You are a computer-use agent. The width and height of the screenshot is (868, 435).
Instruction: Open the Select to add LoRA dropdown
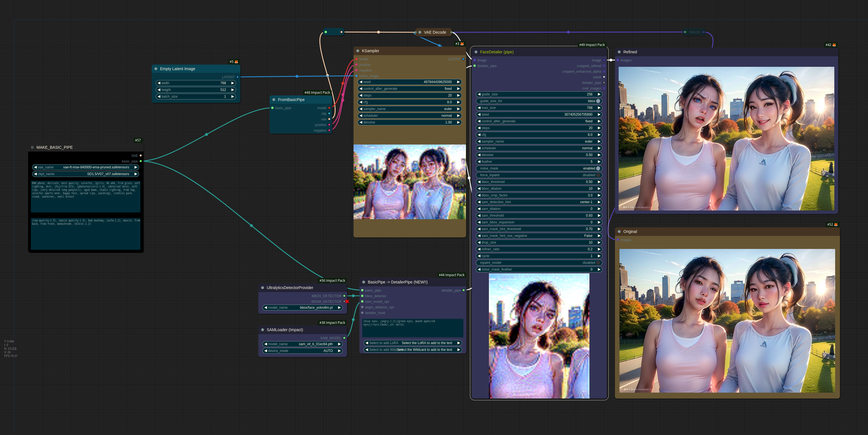pyautogui.click(x=413, y=343)
